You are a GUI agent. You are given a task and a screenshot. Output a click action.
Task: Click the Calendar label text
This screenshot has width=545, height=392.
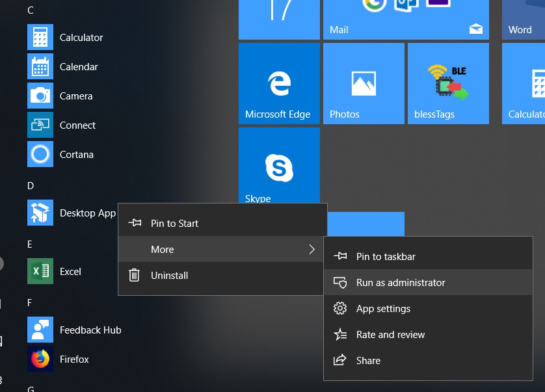tap(79, 67)
